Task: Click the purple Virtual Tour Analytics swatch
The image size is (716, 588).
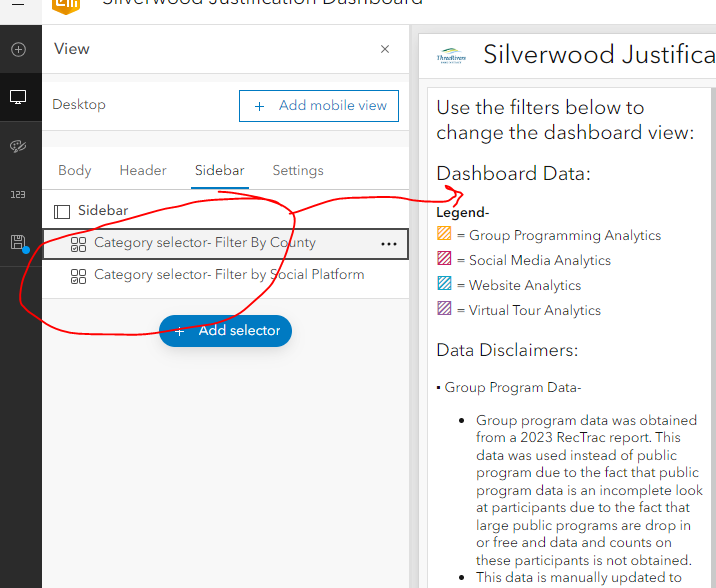Action: pos(444,308)
